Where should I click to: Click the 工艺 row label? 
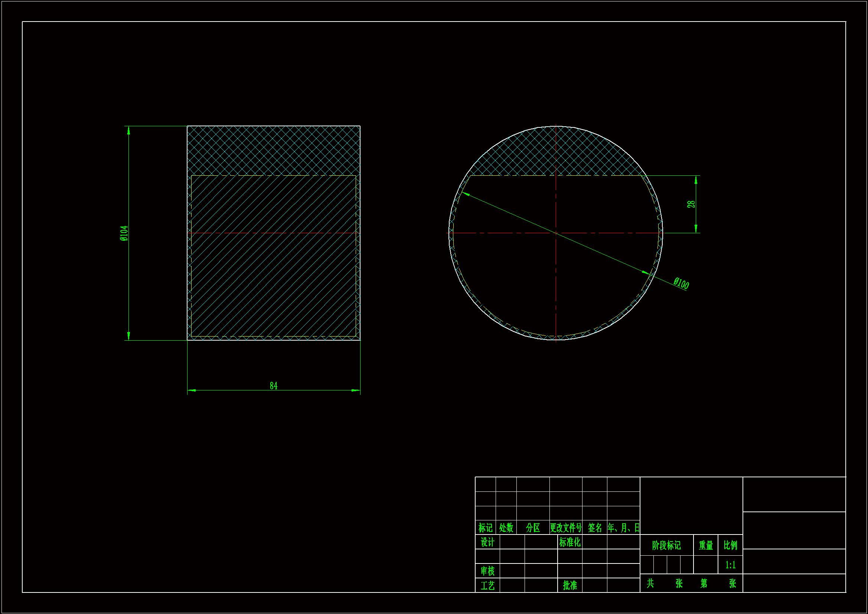coord(487,585)
